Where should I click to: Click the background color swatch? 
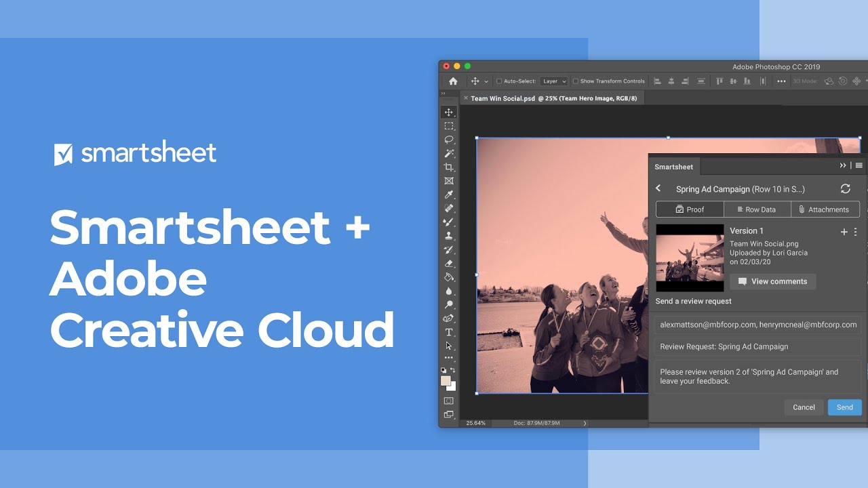[452, 387]
